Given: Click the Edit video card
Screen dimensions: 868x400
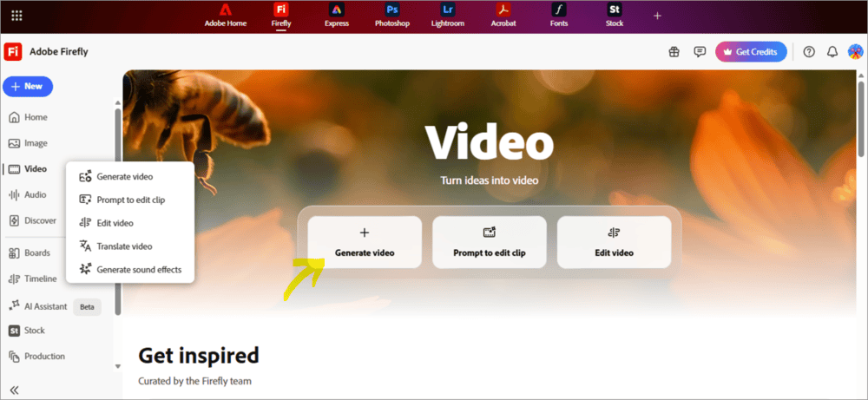Looking at the screenshot, I should (x=614, y=242).
